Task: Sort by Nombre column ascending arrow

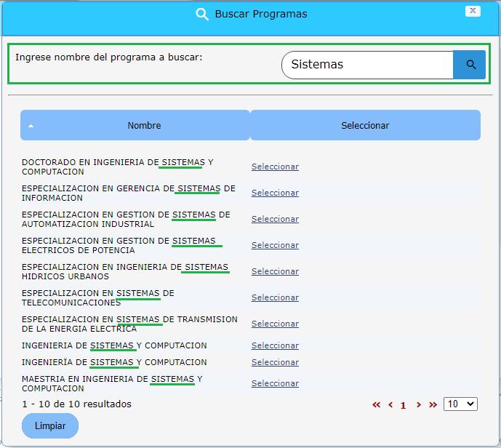Action: click(x=31, y=126)
